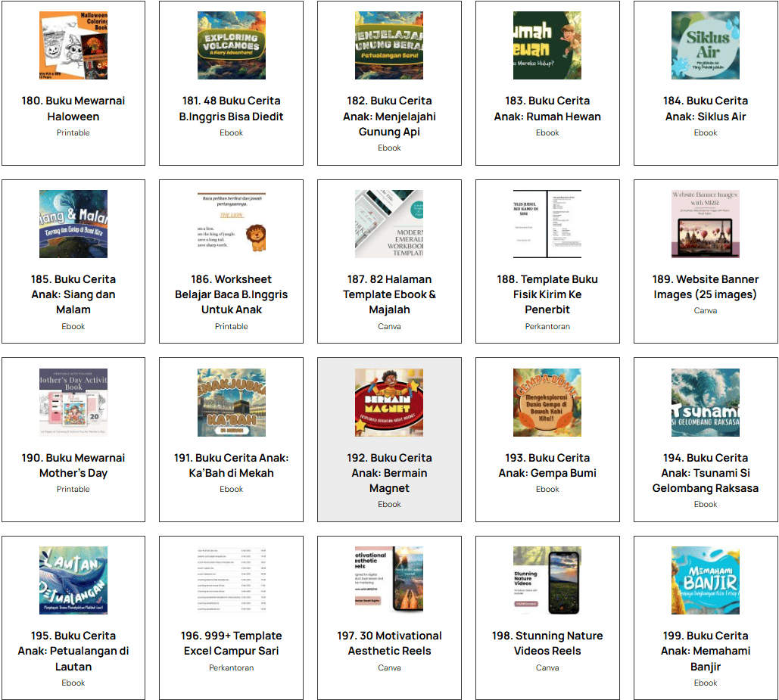Open '999+ Template Excel Campur Sari' title

[x=231, y=643]
